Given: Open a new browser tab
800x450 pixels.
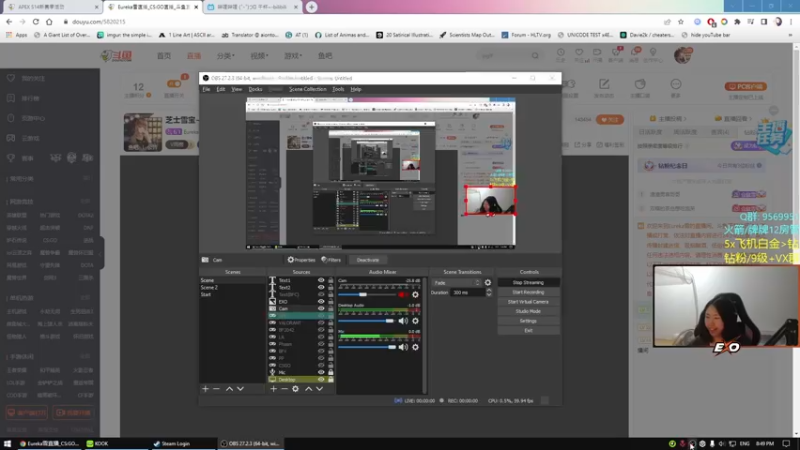Looking at the screenshot, I should [311, 7].
